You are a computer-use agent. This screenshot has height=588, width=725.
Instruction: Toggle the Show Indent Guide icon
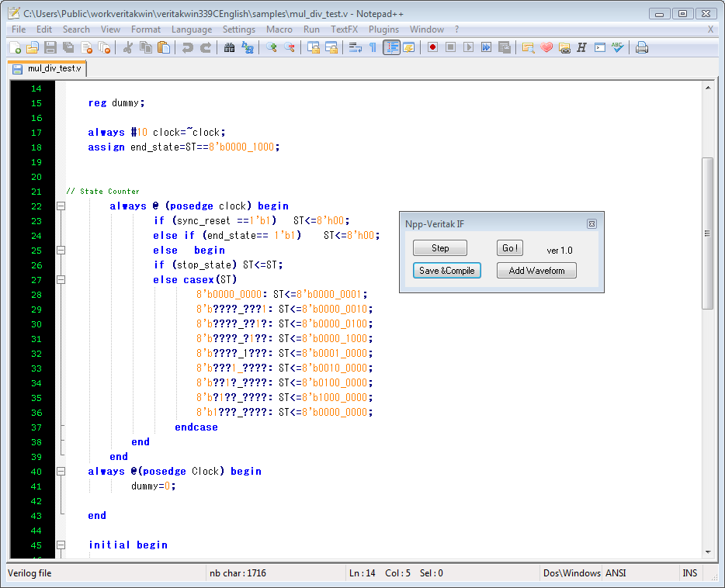391,47
